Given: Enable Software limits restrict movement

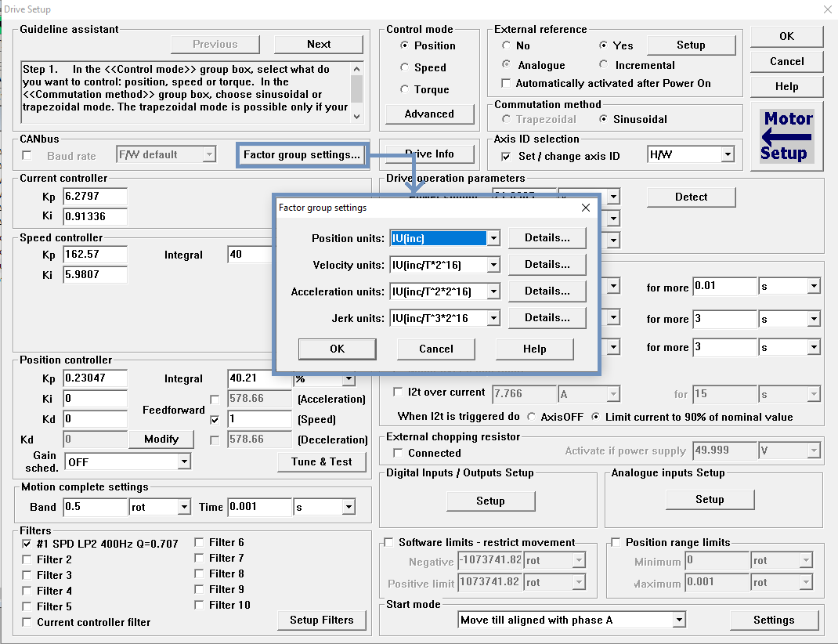Looking at the screenshot, I should (x=388, y=542).
